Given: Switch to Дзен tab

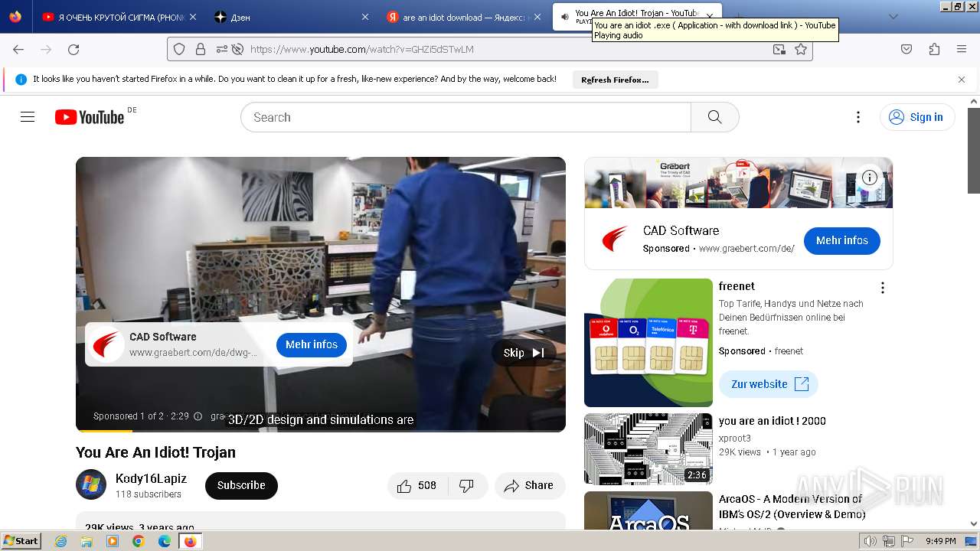Looking at the screenshot, I should tap(291, 17).
